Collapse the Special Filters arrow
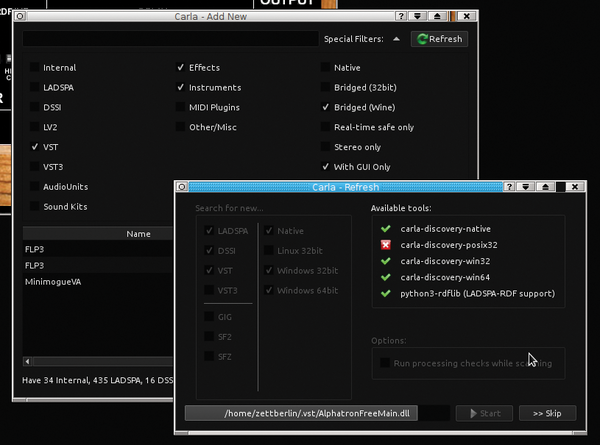600x445 pixels. [x=396, y=39]
